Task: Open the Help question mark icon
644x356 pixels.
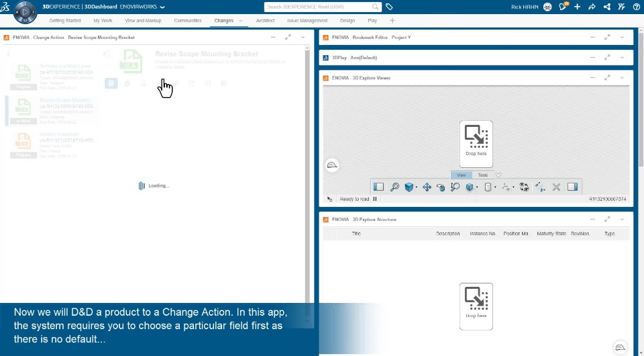Action: [x=636, y=7]
